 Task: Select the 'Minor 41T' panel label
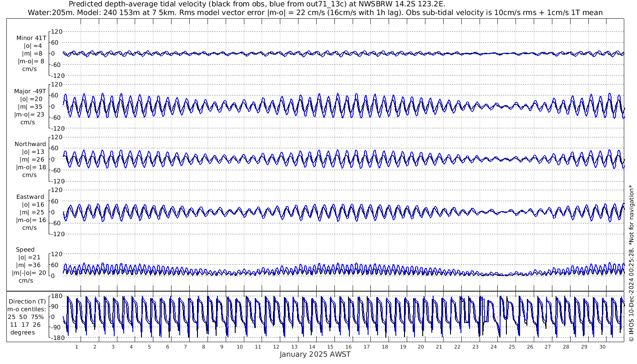[x=31, y=38]
